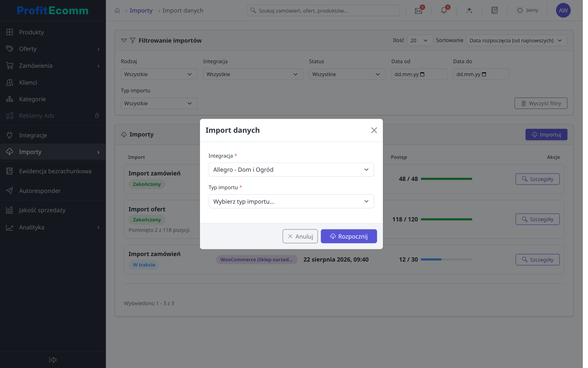Open Jakość sprzedaży in the sidebar
Screen dimensions: 588x368
53,210
